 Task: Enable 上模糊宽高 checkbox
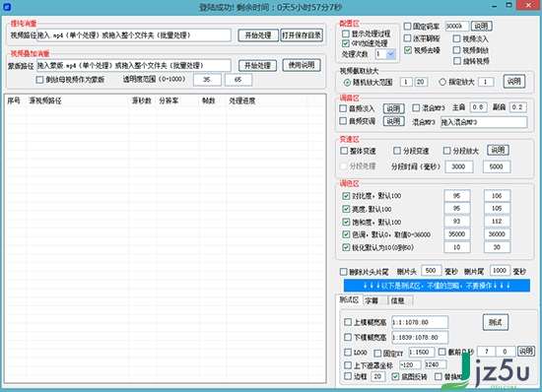tap(348, 322)
